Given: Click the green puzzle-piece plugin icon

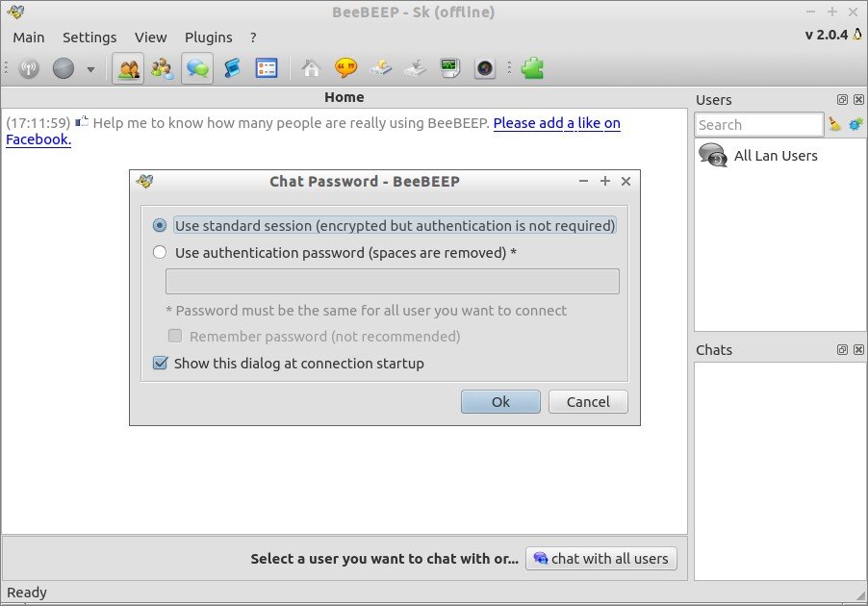Looking at the screenshot, I should pos(532,68).
